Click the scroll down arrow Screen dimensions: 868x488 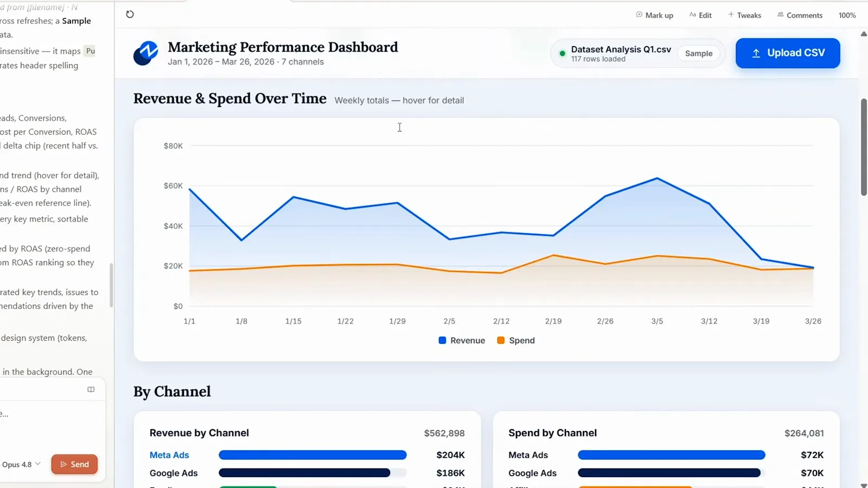pyautogui.click(x=864, y=485)
